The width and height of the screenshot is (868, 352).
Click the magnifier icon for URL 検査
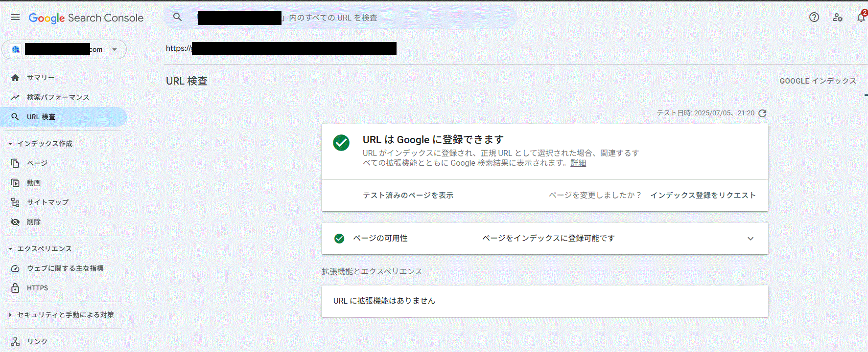coord(15,117)
